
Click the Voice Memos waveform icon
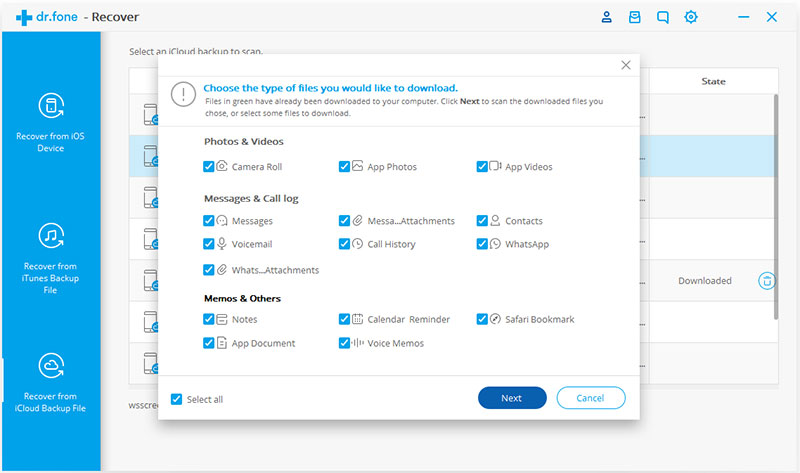coord(357,343)
